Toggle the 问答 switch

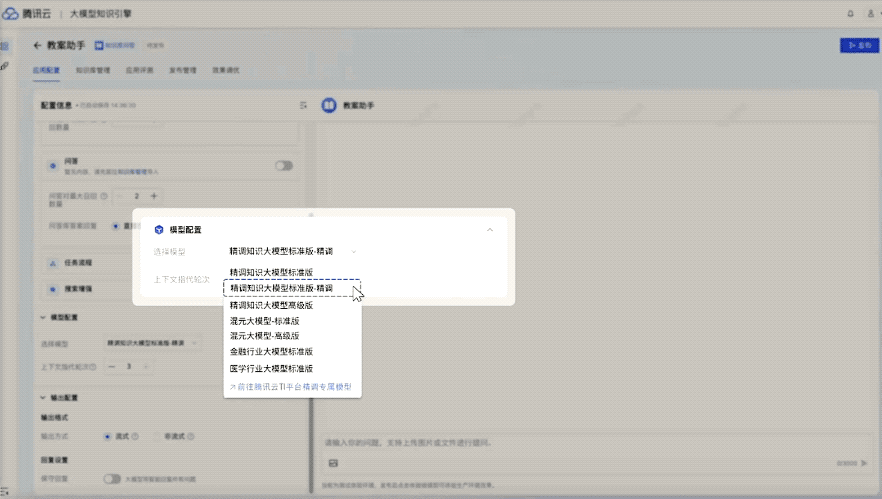pos(284,165)
